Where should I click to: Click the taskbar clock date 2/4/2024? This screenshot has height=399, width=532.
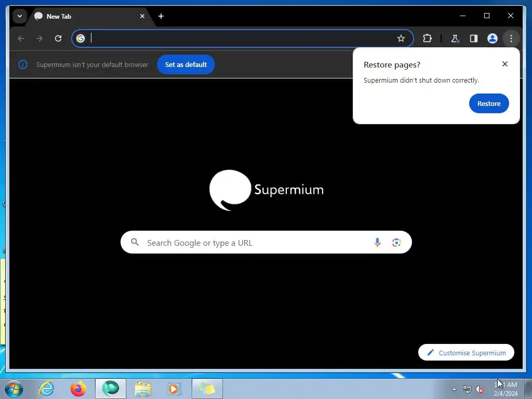[506, 394]
